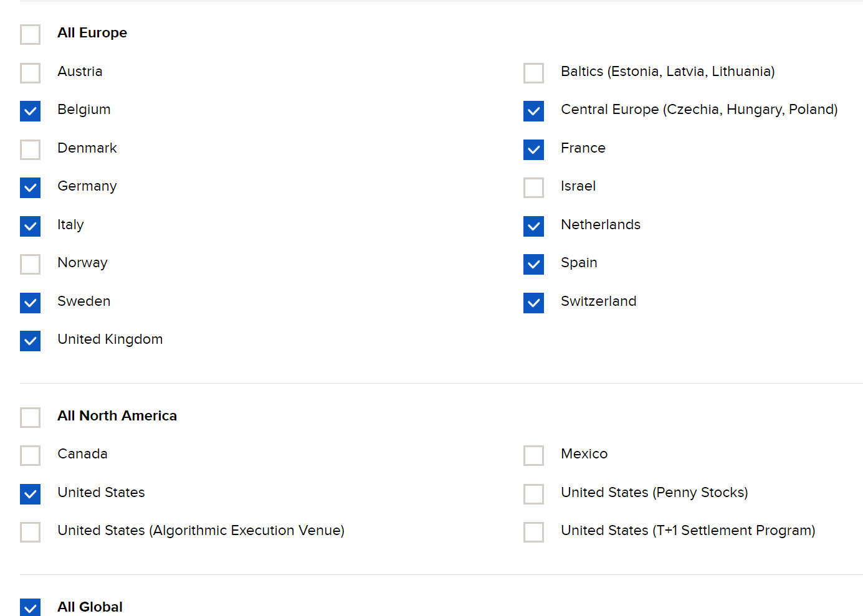Viewport: 863px width, 616px height.
Task: Select All North America checkbox
Action: point(30,417)
